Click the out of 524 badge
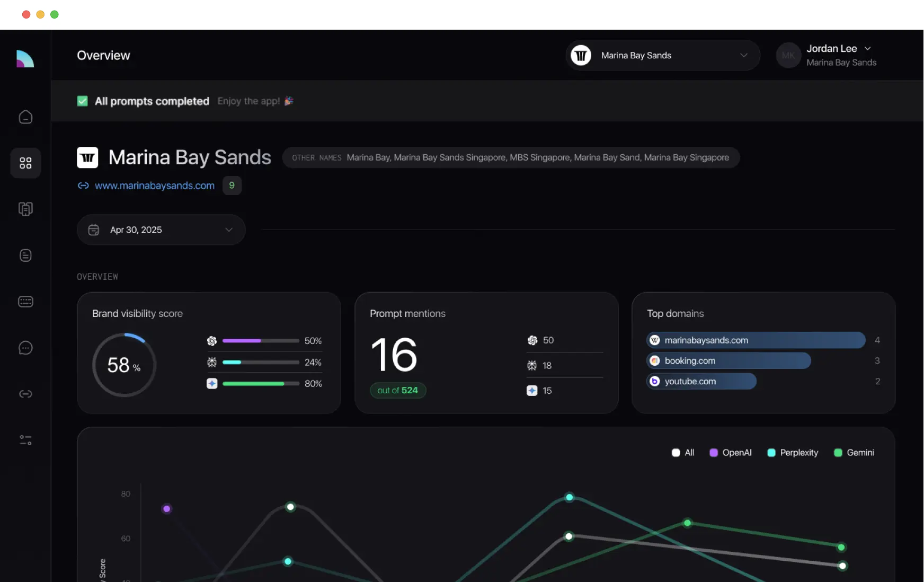 tap(398, 390)
